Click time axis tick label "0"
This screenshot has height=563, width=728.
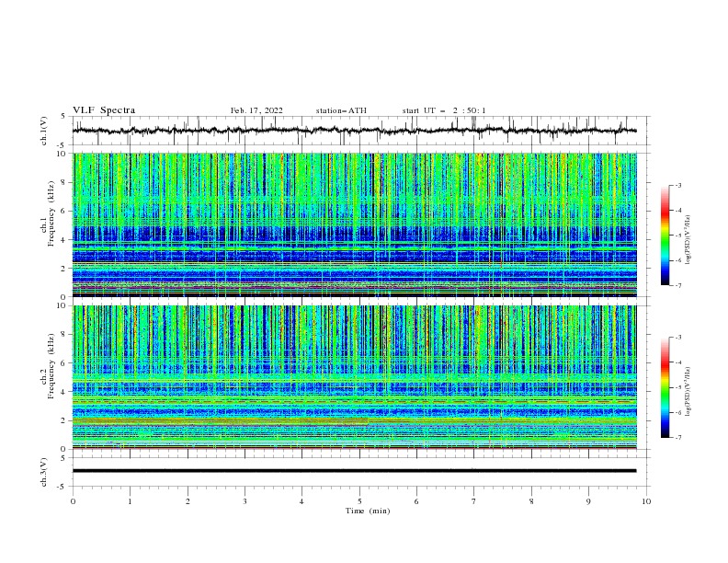pos(73,501)
